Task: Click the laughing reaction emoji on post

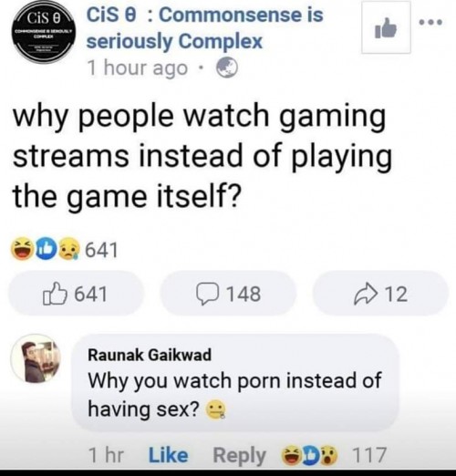Action: click(x=23, y=250)
